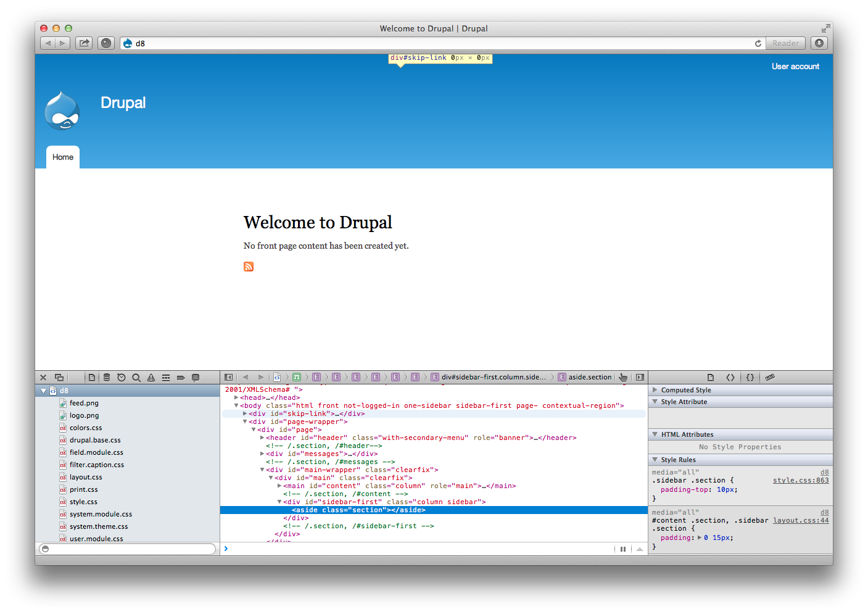
Task: Click the search magnifier in inspector toolbar
Action: [136, 378]
